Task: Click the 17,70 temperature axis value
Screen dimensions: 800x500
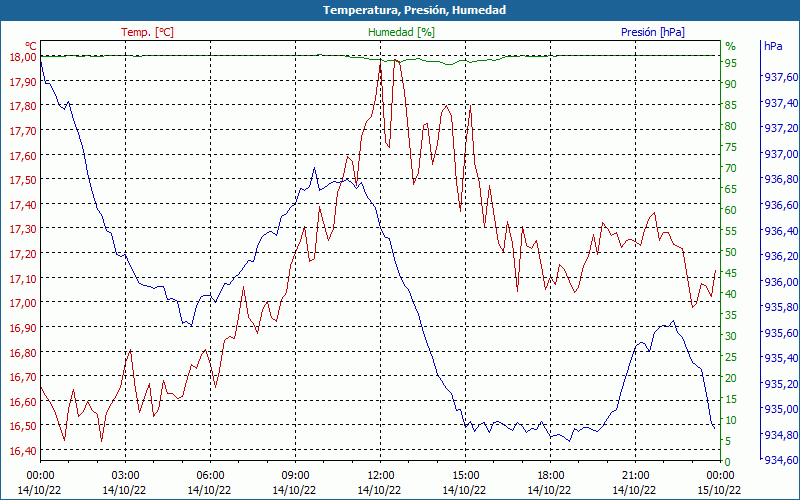Action: [x=23, y=131]
